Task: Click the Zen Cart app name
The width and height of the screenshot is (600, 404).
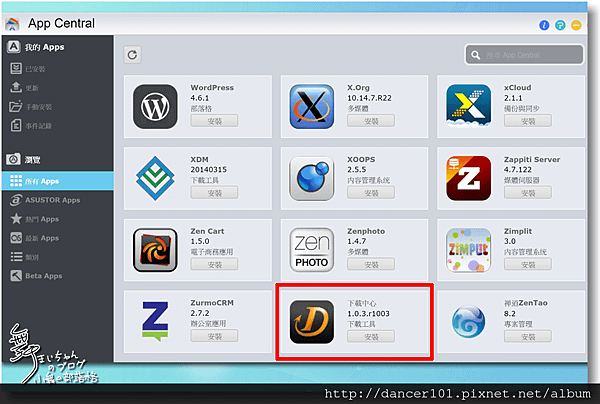Action: pyautogui.click(x=207, y=231)
